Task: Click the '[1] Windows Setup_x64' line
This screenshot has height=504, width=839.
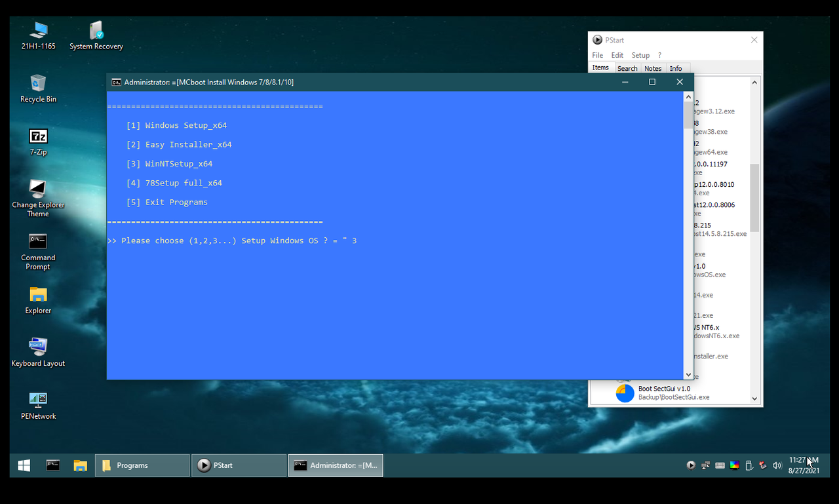Action: 176,125
